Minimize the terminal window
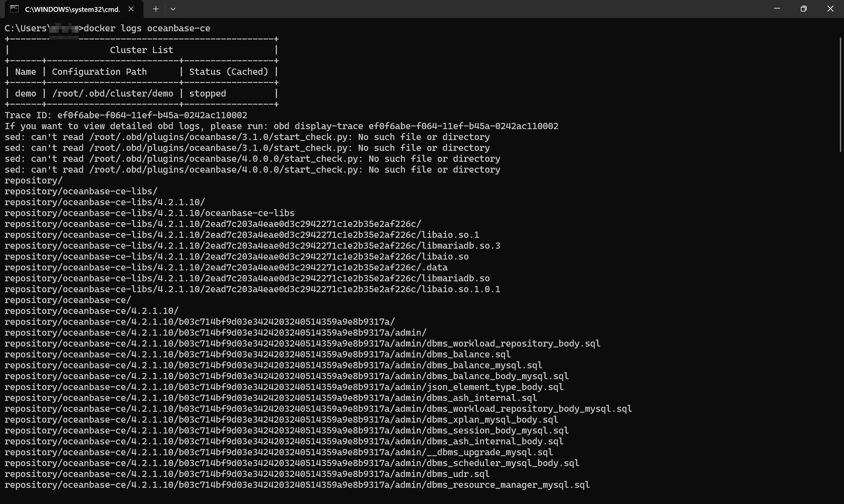844x504 pixels. coord(777,9)
